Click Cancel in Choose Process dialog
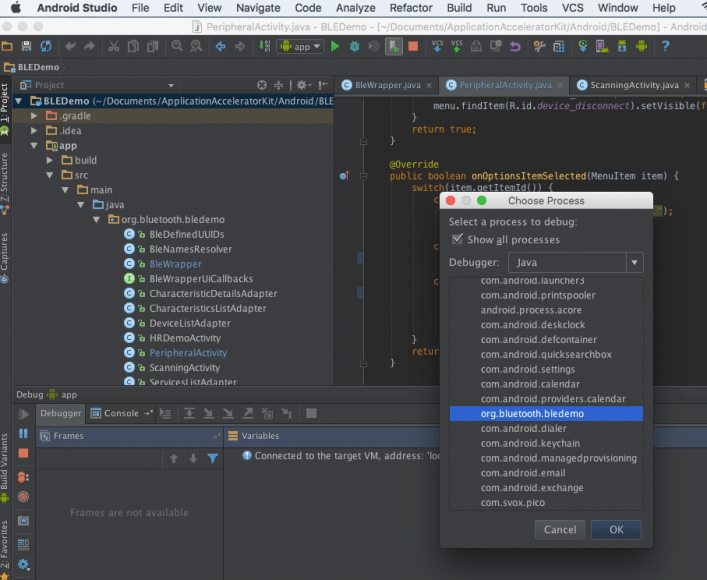This screenshot has width=707, height=580. click(x=560, y=529)
